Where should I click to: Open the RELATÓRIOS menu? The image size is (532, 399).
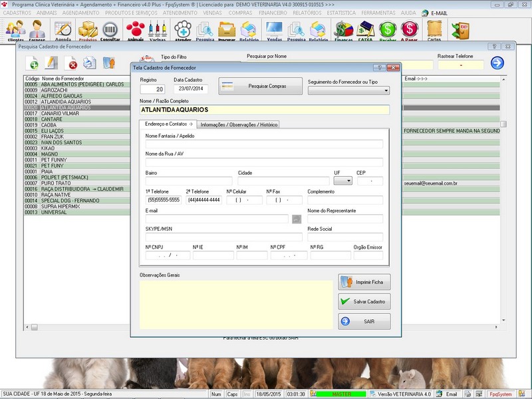[307, 13]
